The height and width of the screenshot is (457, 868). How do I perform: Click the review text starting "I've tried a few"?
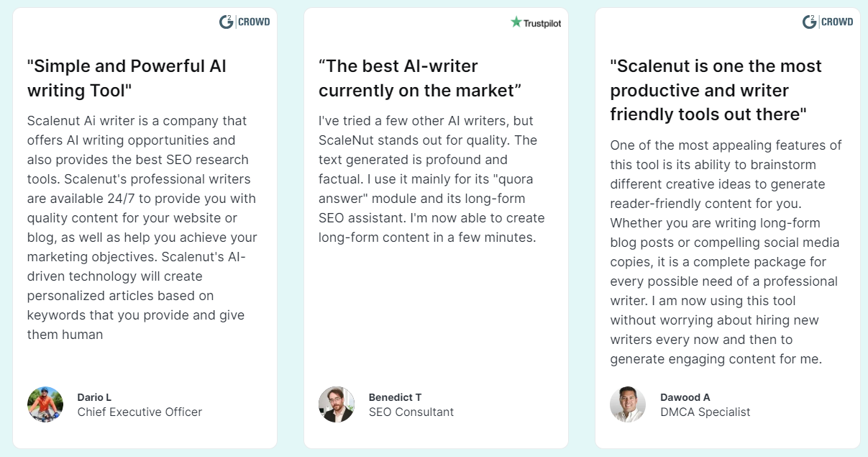click(x=431, y=178)
